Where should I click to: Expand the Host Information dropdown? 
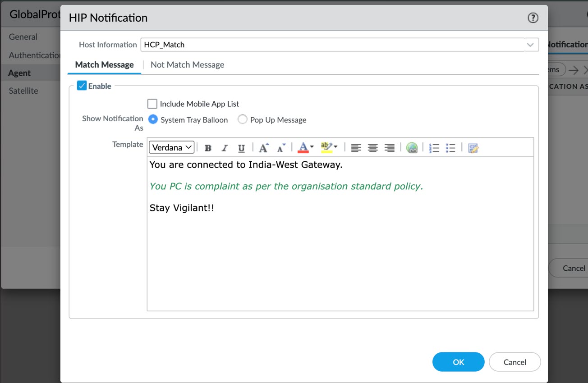pyautogui.click(x=531, y=45)
